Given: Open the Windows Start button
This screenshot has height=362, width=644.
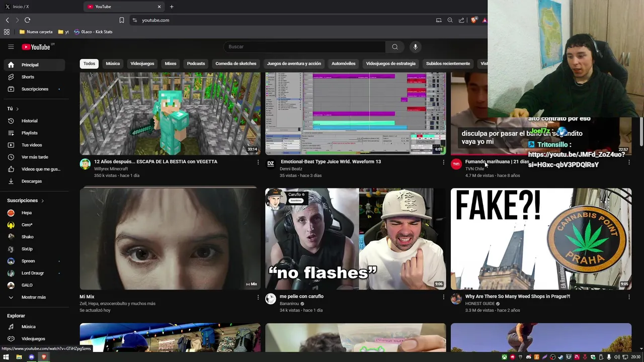Looking at the screenshot, I should (x=6, y=357).
